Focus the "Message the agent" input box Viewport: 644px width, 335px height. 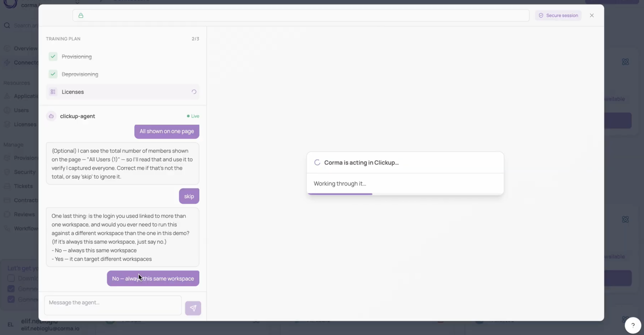[113, 306]
